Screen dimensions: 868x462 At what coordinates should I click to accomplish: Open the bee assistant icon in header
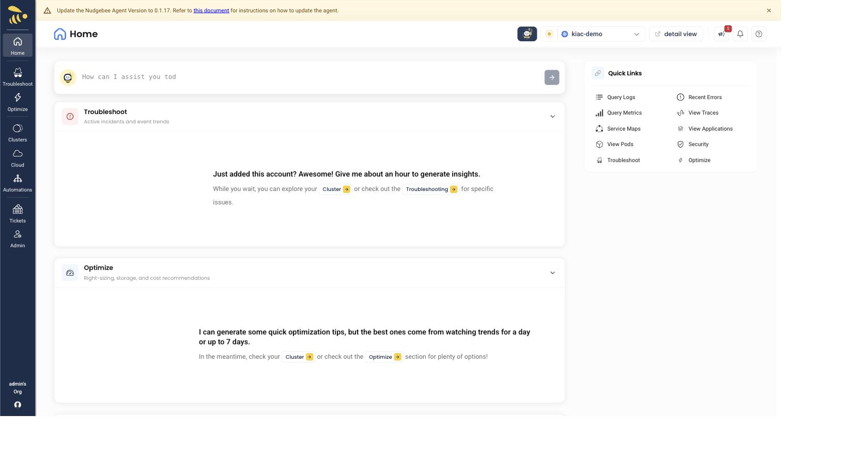527,34
